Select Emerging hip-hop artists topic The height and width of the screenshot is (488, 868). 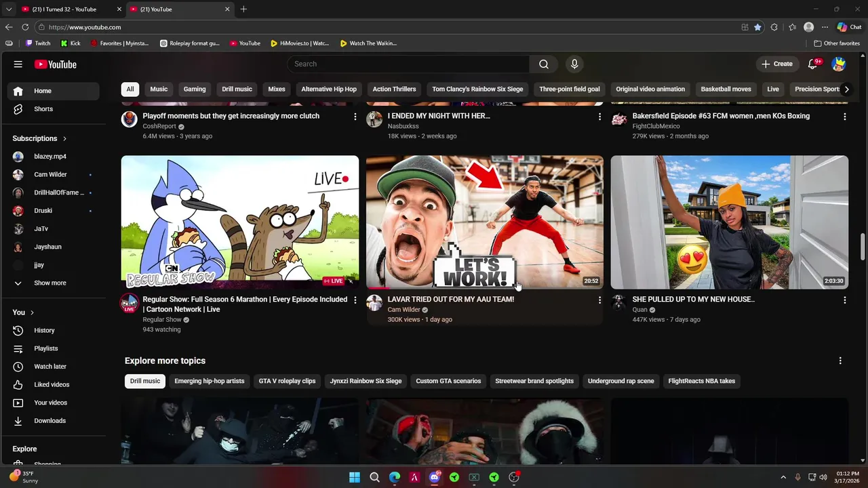[210, 381]
